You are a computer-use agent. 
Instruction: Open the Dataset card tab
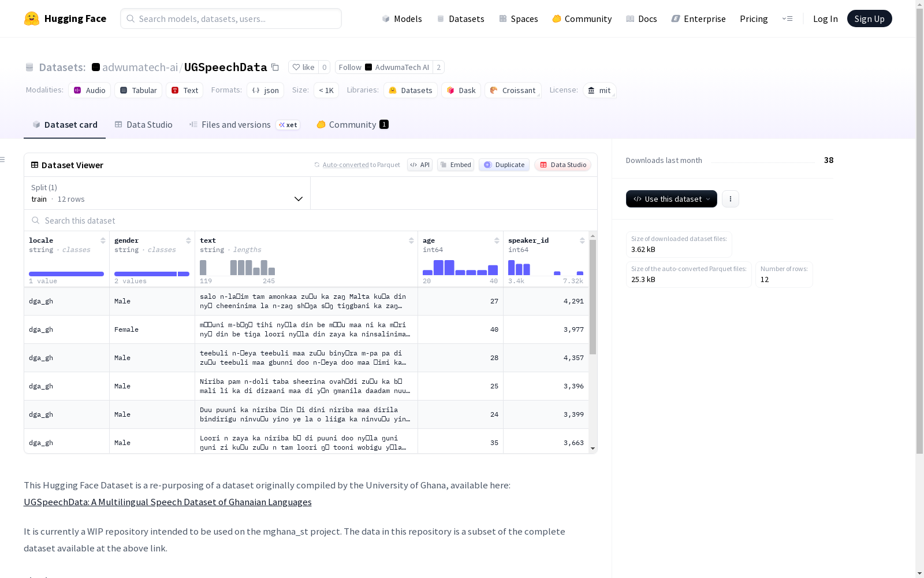[65, 125]
